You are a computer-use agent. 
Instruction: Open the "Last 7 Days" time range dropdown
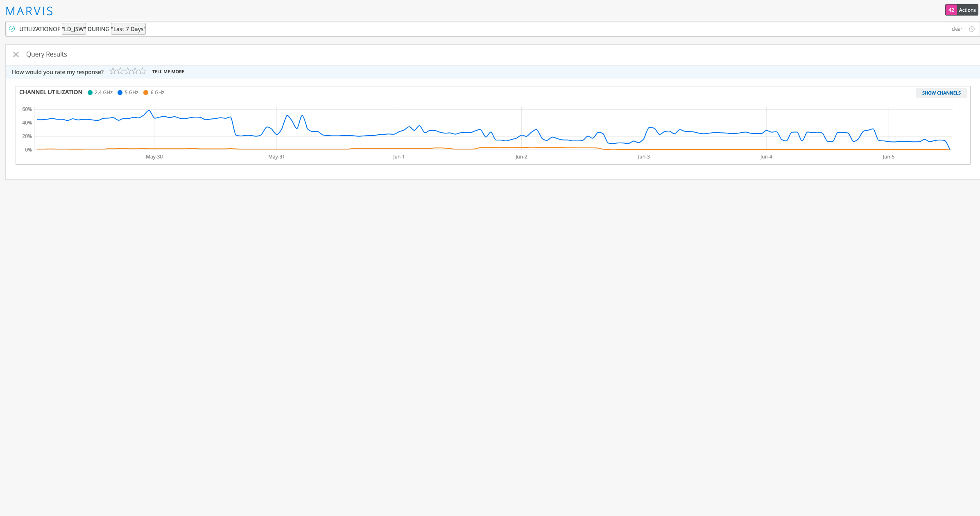coord(128,29)
